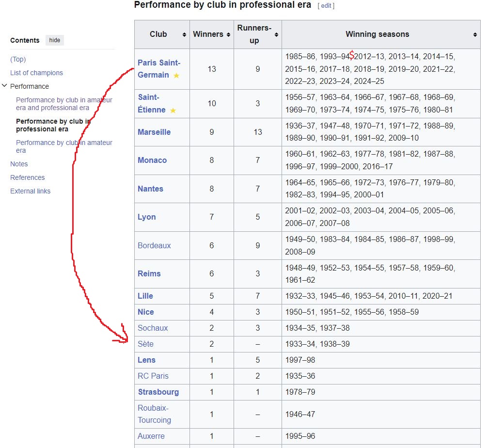Edit the Performance by club section
The image size is (488, 448).
coord(326,6)
